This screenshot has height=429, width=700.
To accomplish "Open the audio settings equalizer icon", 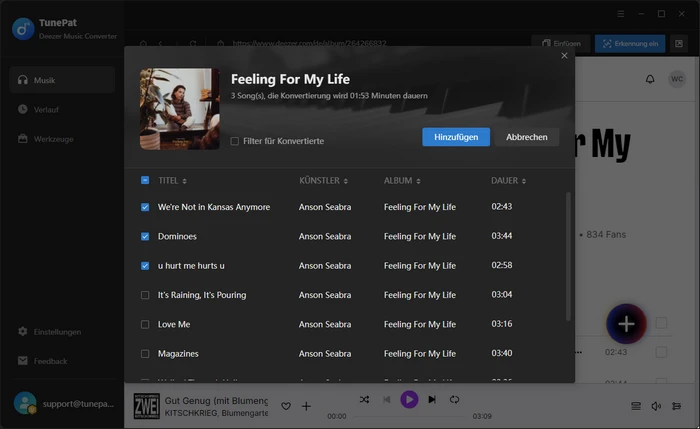I will point(676,406).
